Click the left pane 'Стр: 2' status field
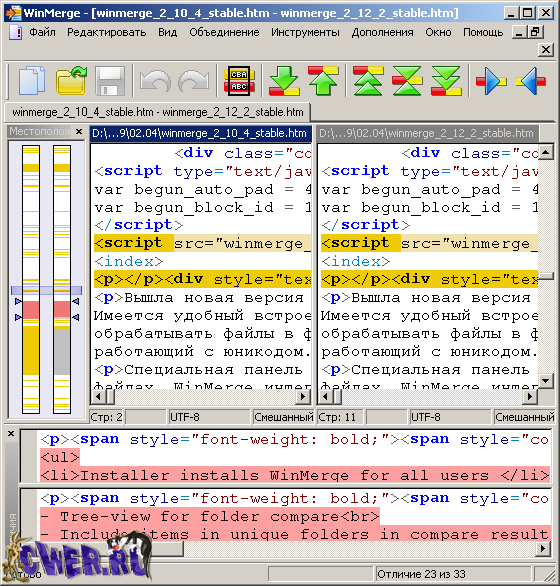This screenshot has height=586, width=560. [107, 417]
